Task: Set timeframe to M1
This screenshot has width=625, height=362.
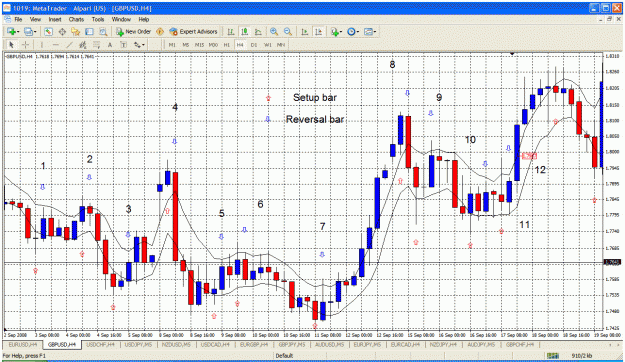Action: coord(172,45)
